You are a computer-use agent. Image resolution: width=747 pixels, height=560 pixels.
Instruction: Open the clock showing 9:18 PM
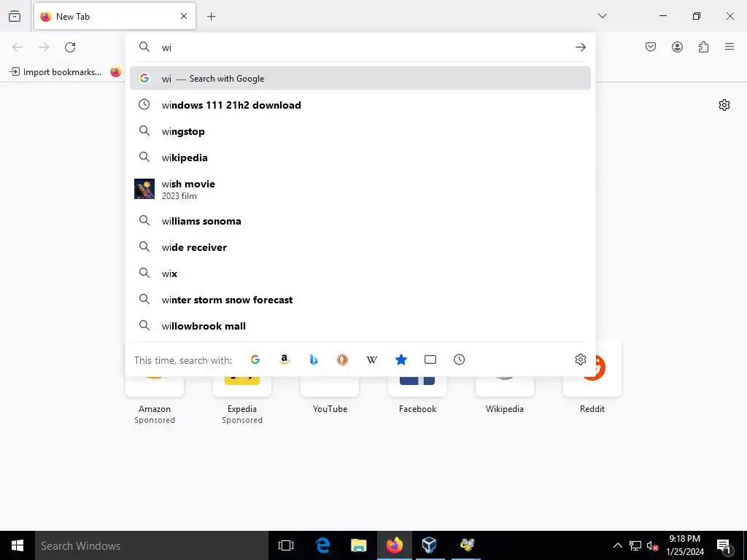point(685,545)
